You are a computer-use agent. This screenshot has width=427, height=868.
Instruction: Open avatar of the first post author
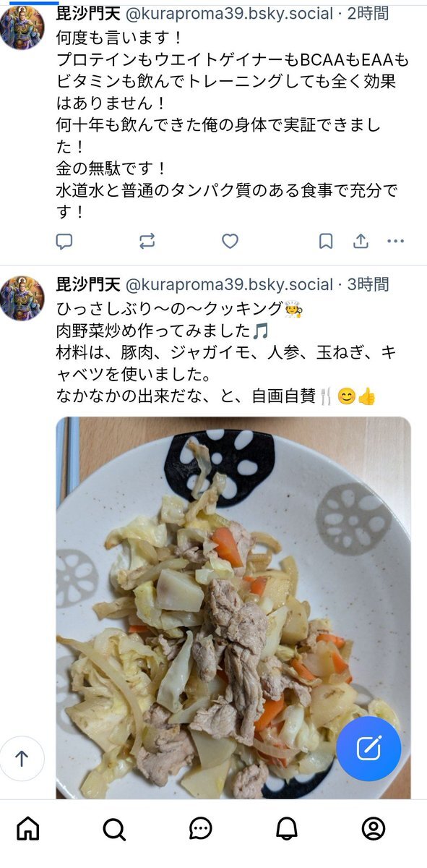(22, 27)
